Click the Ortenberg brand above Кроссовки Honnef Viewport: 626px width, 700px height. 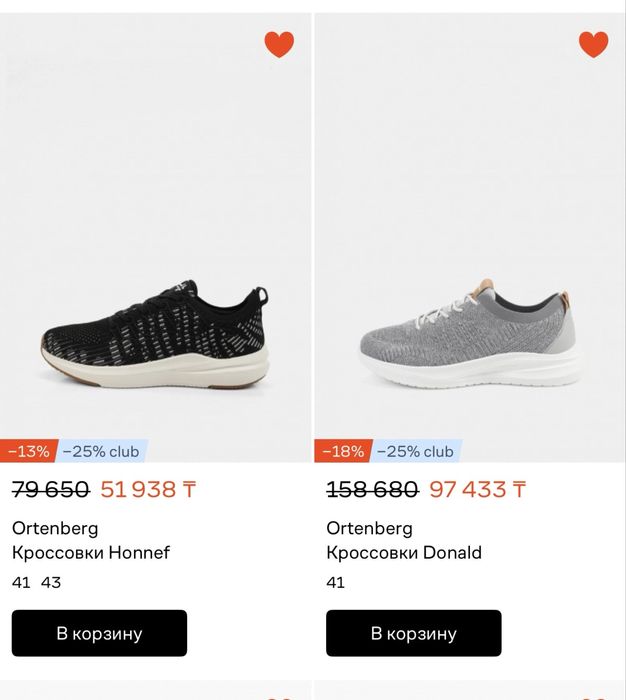coord(55,528)
